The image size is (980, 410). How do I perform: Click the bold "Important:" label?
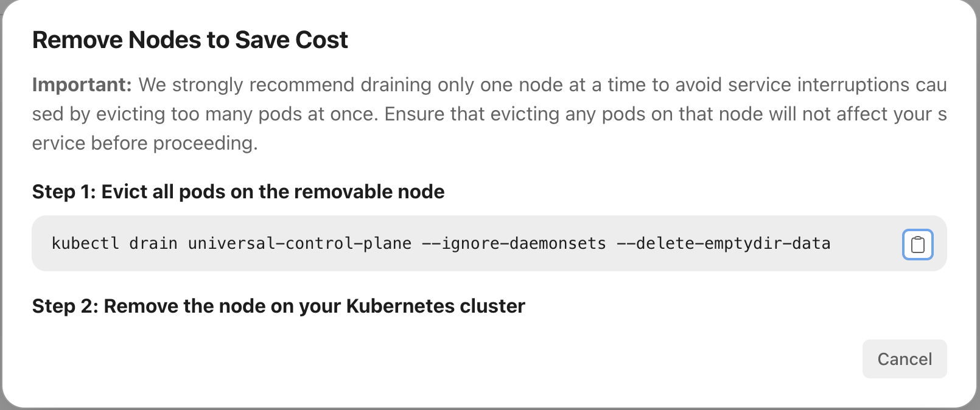(82, 85)
